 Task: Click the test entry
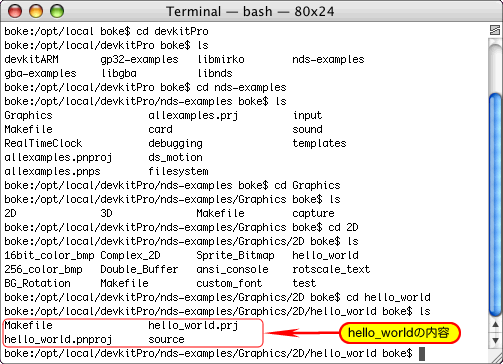304,283
